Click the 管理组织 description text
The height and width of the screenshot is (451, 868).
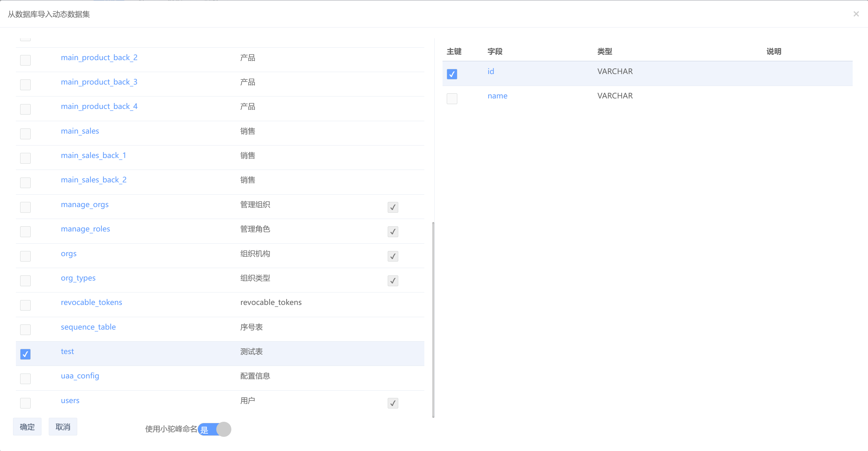pyautogui.click(x=255, y=205)
